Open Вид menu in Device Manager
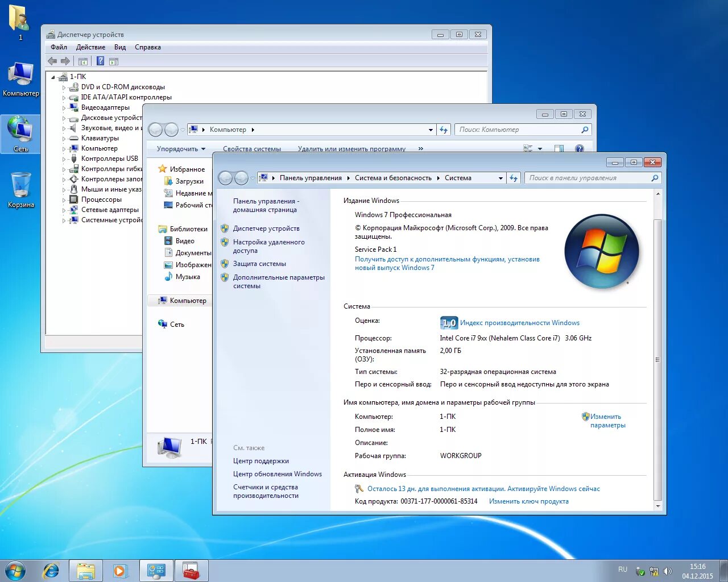The height and width of the screenshot is (582, 728). [x=120, y=47]
